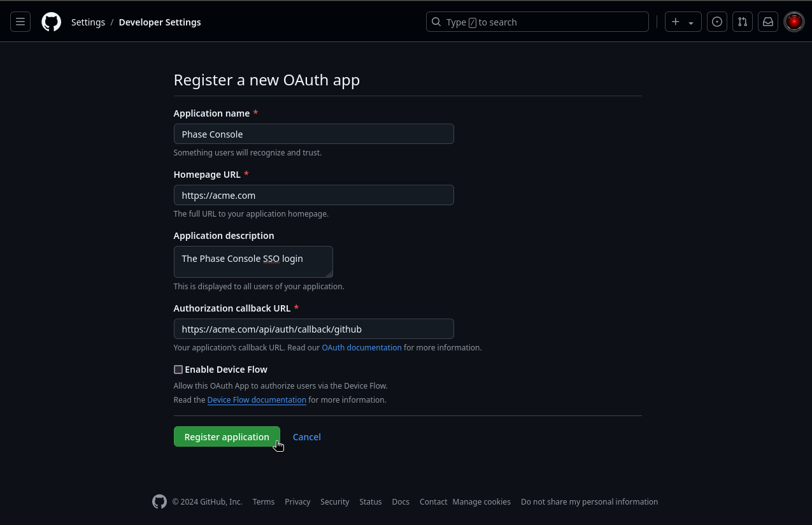812x525 pixels.
Task: Click '© 2024 GitHub, Inc.' footer text
Action: 207,501
